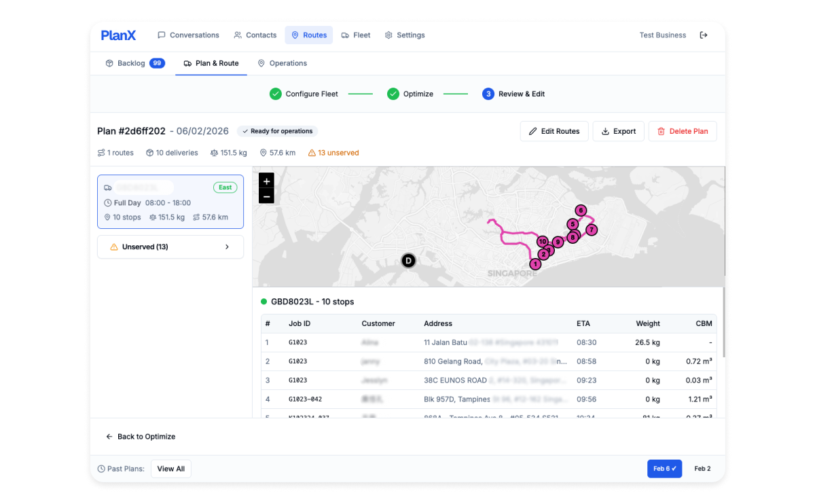The image size is (815, 504).
Task: Zoom out on the map
Action: [267, 196]
